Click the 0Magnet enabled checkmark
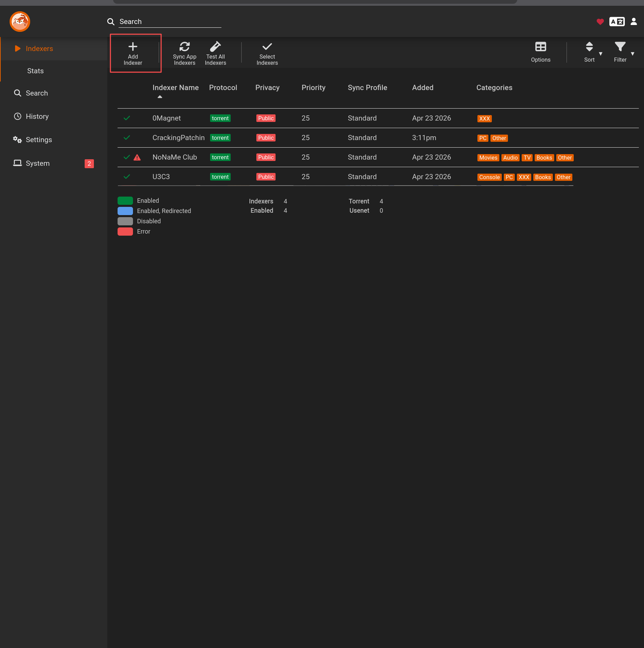 click(127, 118)
